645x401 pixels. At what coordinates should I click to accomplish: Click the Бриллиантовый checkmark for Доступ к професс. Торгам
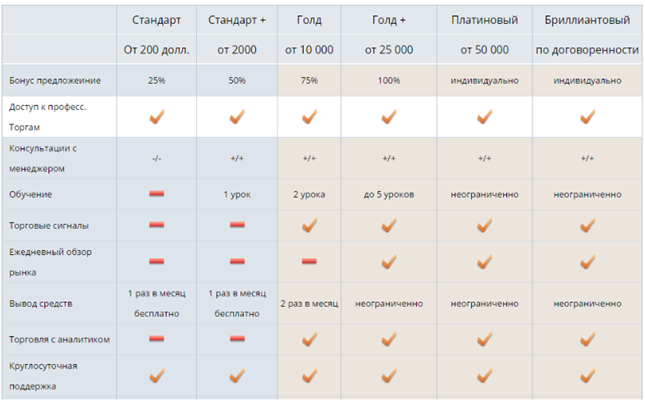[586, 117]
